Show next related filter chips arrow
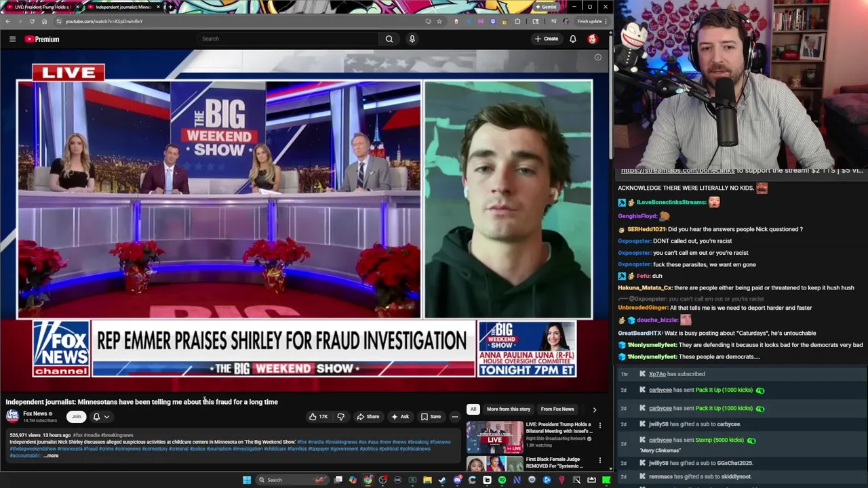The height and width of the screenshot is (488, 868). 595,409
